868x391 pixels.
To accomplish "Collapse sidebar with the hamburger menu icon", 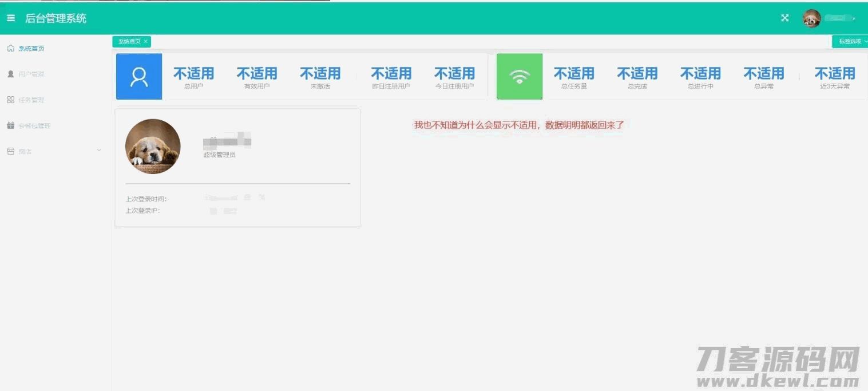I will (11, 18).
